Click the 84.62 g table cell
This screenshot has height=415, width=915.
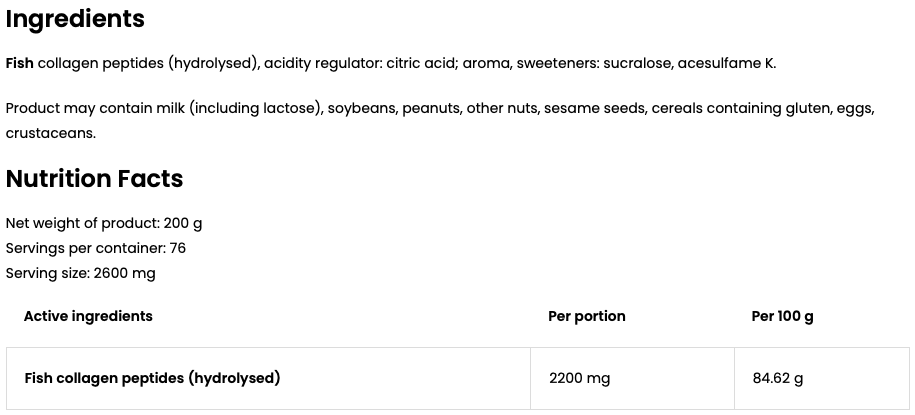click(x=778, y=378)
